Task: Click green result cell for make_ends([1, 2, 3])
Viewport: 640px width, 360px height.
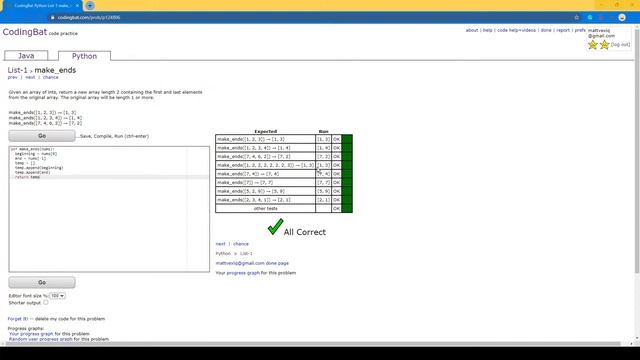Action: tap(347, 139)
